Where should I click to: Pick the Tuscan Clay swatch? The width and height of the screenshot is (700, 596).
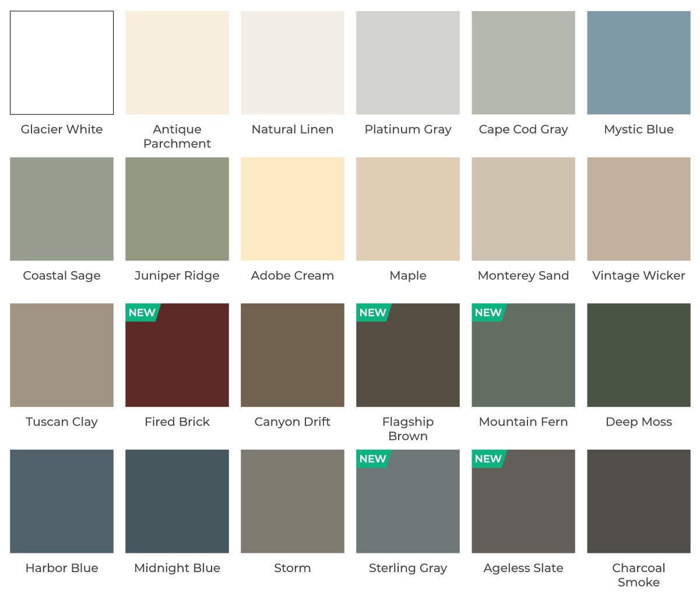[61, 355]
